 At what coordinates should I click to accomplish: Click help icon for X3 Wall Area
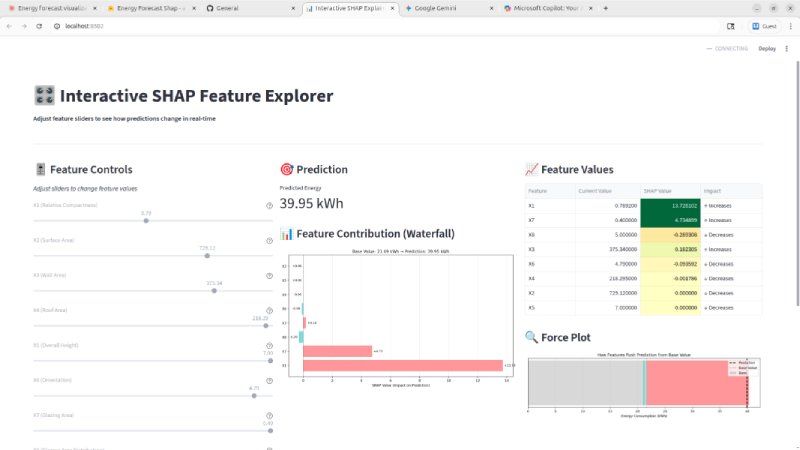coord(269,276)
